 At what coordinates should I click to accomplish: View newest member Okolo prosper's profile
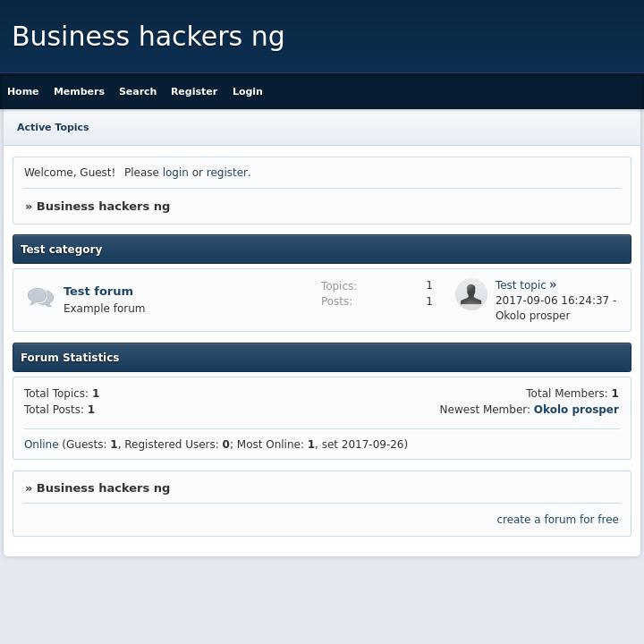(576, 410)
